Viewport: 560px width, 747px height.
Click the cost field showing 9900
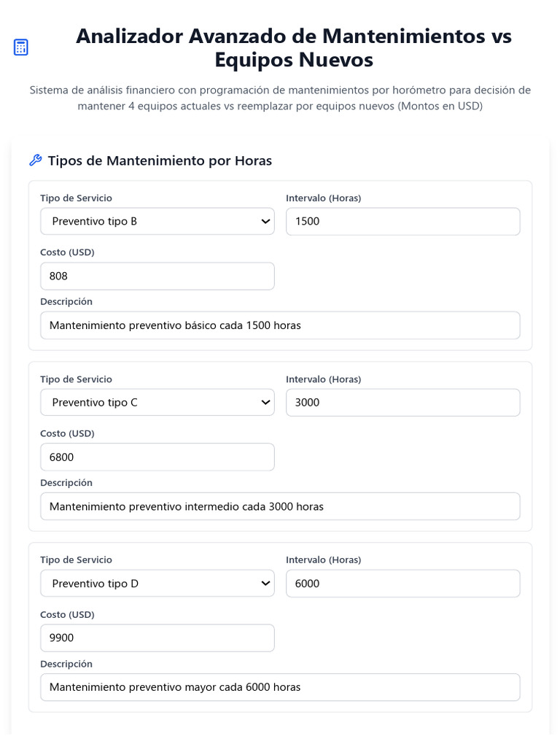[x=157, y=638]
